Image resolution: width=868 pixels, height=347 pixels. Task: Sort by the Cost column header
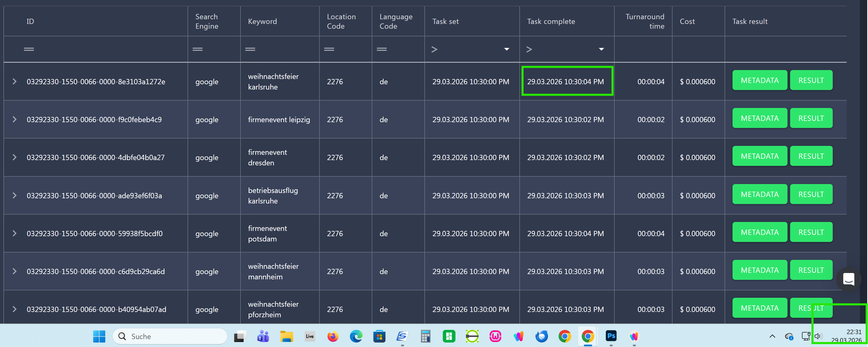(x=687, y=21)
